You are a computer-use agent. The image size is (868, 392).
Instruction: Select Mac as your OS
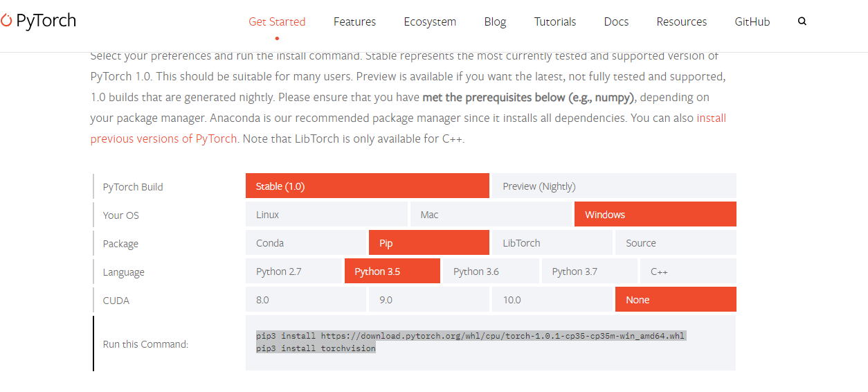pos(491,214)
